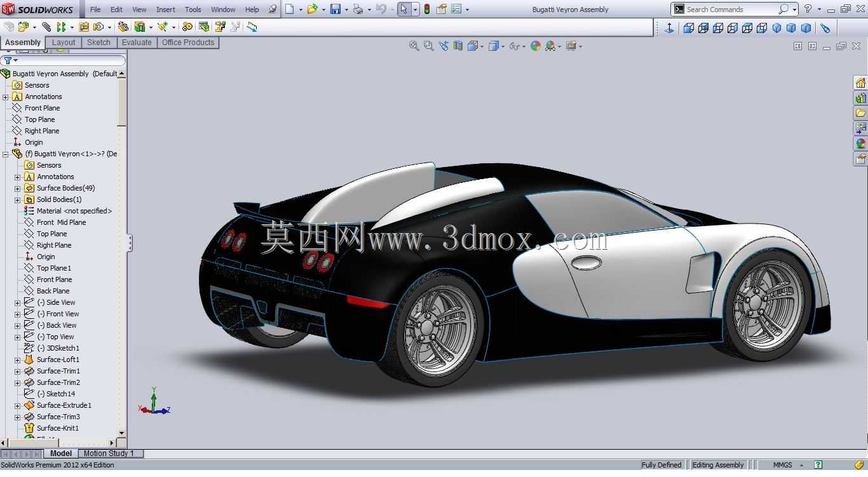Click the Zoom to Area icon
This screenshot has width=868, height=477.
point(429,46)
